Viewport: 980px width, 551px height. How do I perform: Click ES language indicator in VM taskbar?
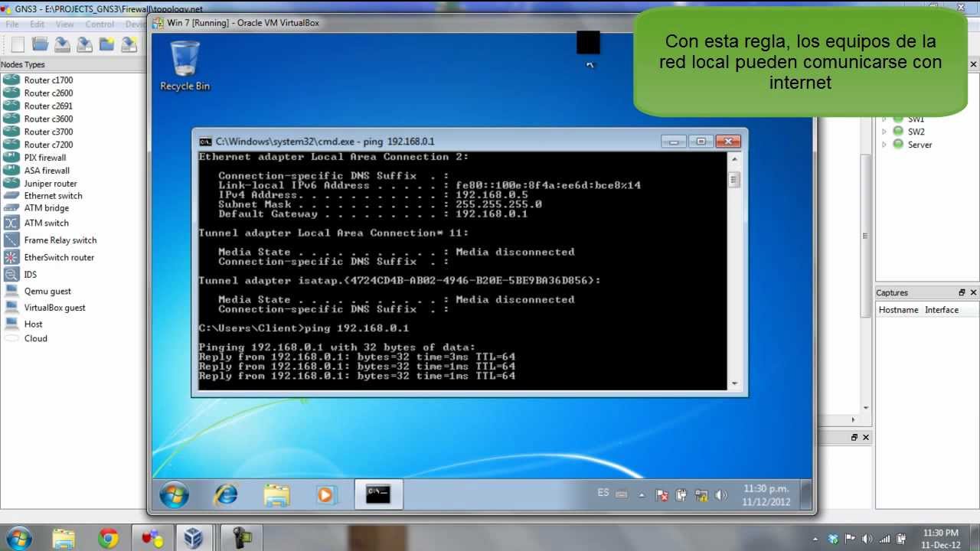603,494
